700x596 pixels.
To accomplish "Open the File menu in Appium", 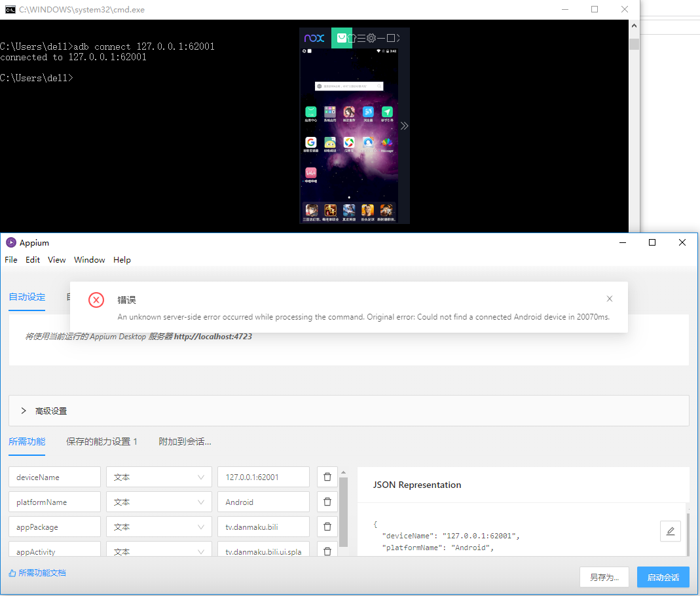I will pos(11,260).
